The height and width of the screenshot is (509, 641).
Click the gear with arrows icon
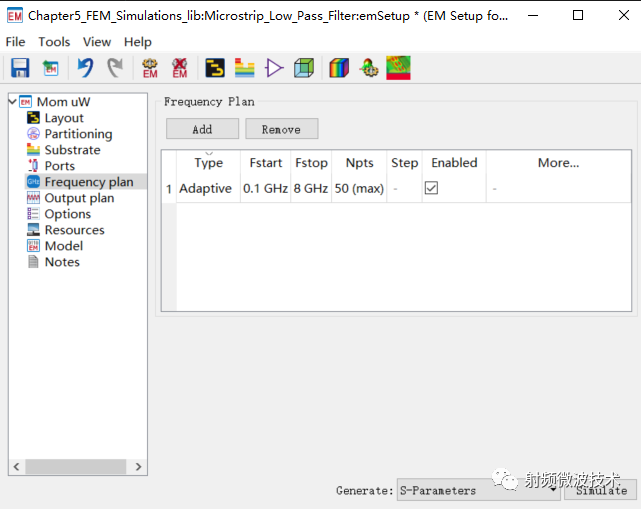(x=369, y=68)
